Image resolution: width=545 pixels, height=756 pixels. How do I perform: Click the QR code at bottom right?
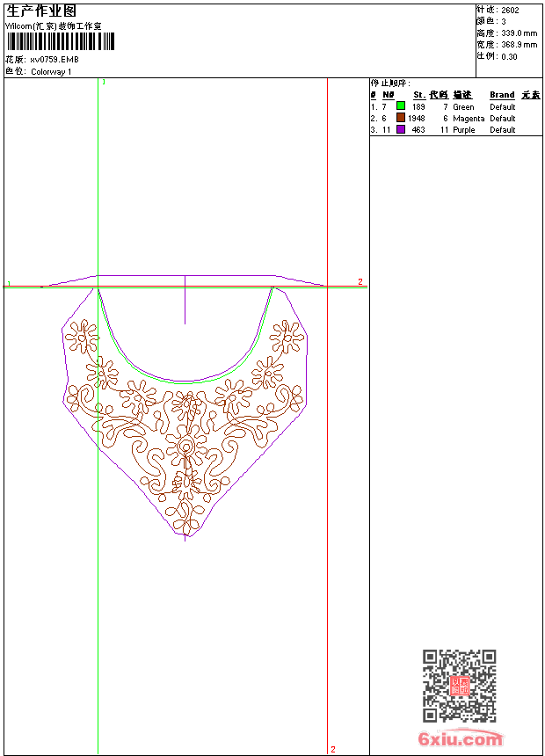tap(460, 685)
